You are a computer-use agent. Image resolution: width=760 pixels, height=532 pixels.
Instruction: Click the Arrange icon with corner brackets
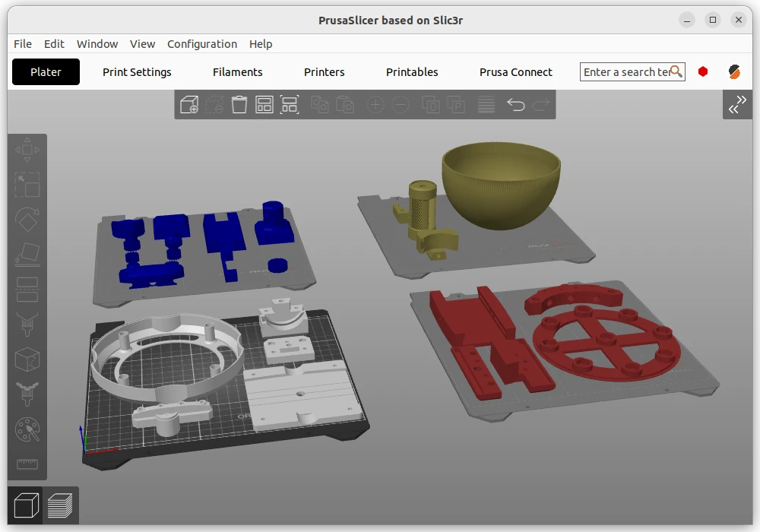290,105
